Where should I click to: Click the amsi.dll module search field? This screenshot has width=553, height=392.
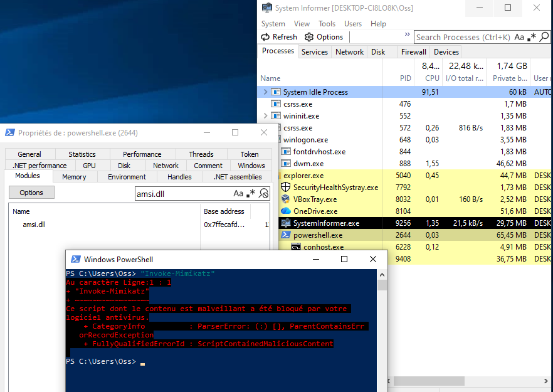pos(182,194)
